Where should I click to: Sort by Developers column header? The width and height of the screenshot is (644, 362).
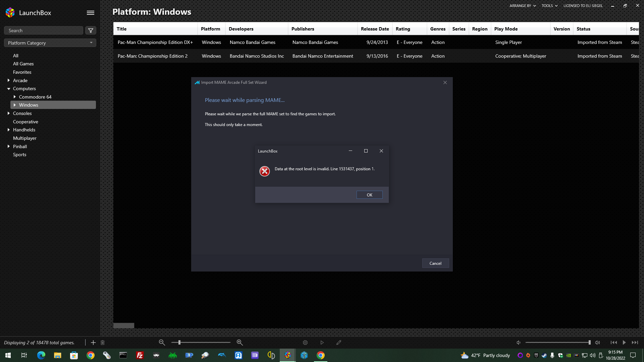click(257, 29)
